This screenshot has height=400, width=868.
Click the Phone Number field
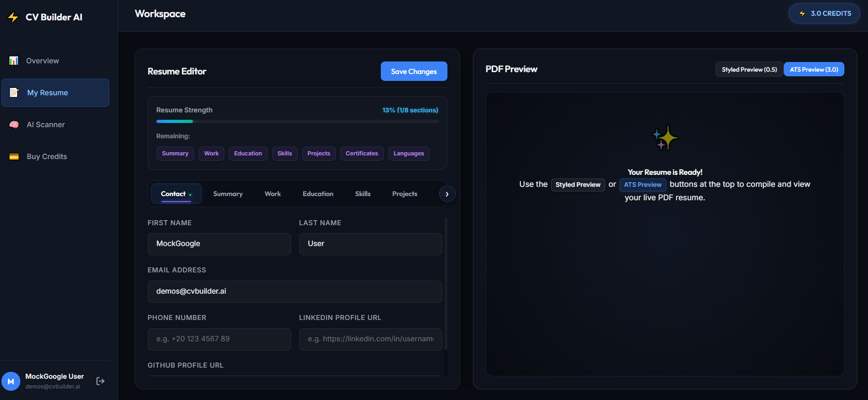[219, 339]
